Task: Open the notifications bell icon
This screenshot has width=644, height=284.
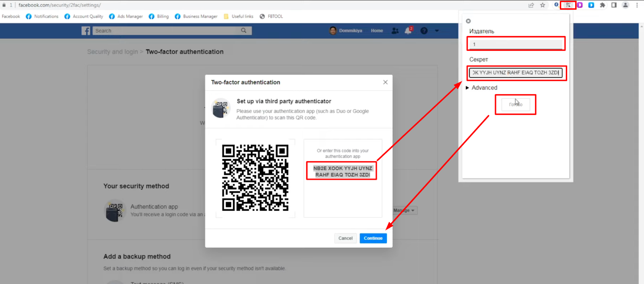Action: (408, 31)
